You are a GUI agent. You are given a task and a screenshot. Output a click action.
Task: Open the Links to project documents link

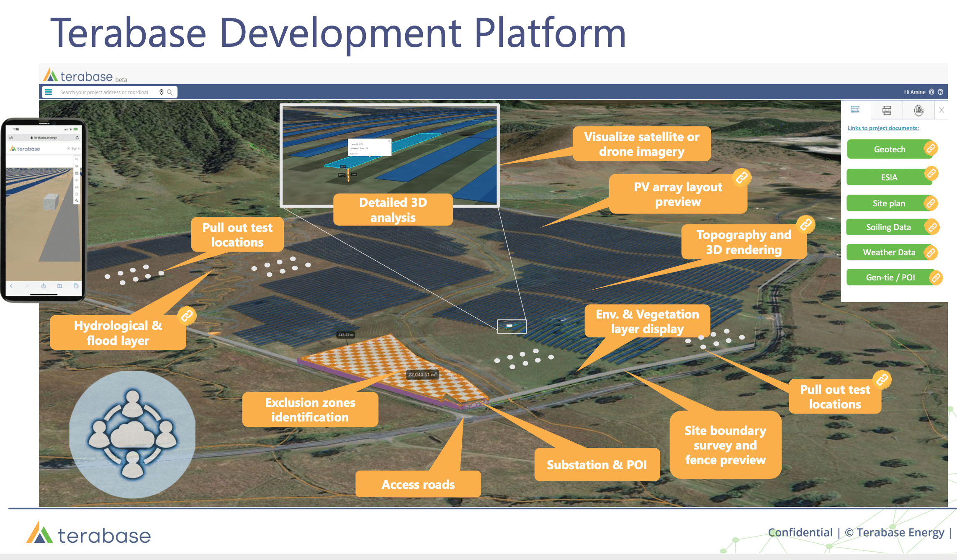(884, 128)
